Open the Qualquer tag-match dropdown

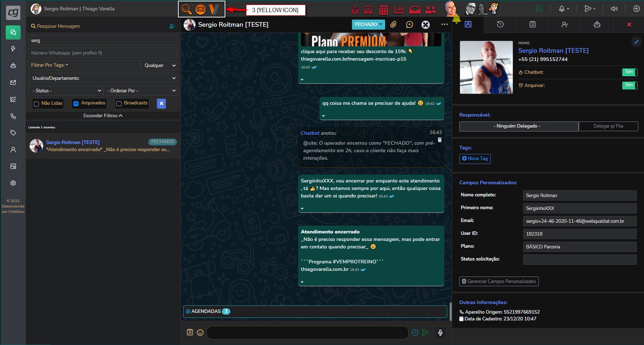coord(159,65)
